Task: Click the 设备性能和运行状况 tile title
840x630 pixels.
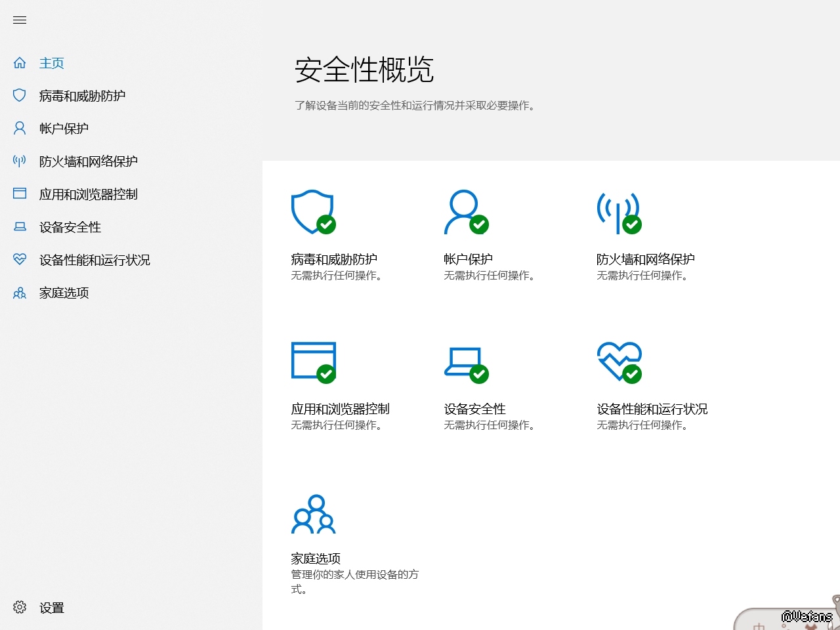Action: point(652,409)
